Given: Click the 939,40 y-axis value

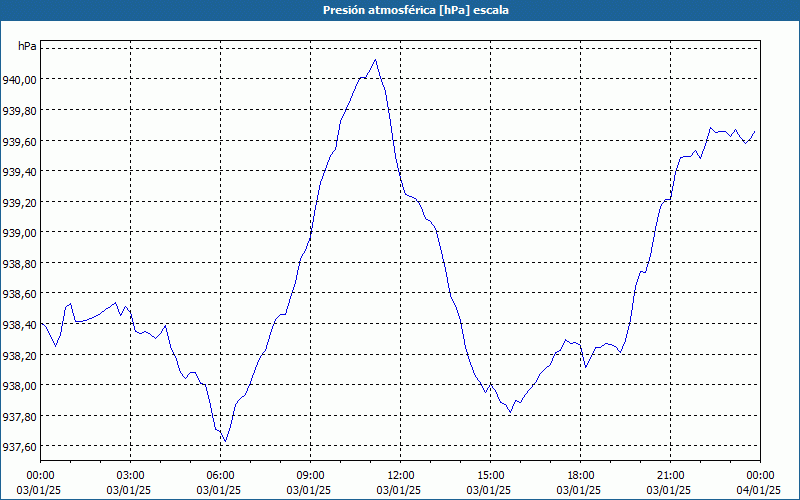Looking at the screenshot, I should pyautogui.click(x=19, y=171).
